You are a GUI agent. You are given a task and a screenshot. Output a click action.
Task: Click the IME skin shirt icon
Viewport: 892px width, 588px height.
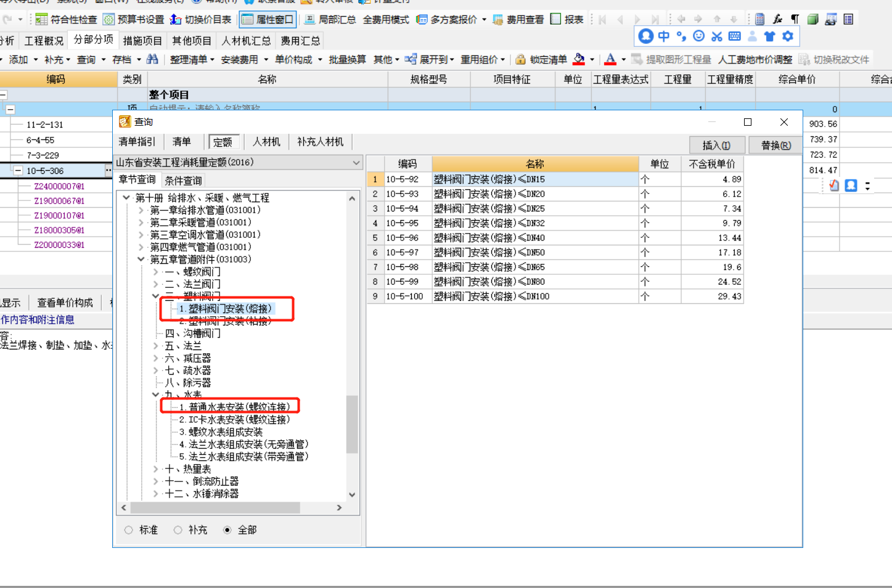click(770, 36)
